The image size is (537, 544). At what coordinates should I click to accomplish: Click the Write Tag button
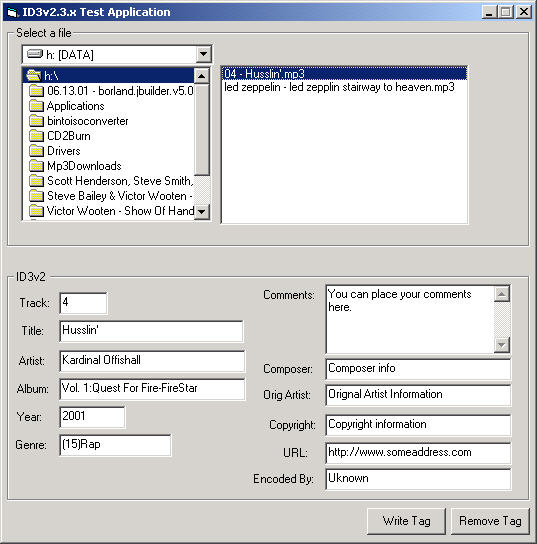pos(406,521)
